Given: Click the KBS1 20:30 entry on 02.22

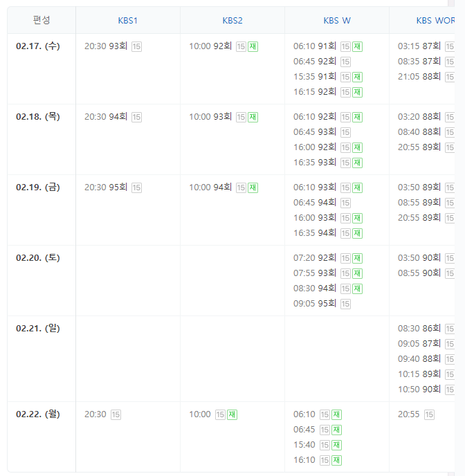Looking at the screenshot, I should tap(95, 414).
